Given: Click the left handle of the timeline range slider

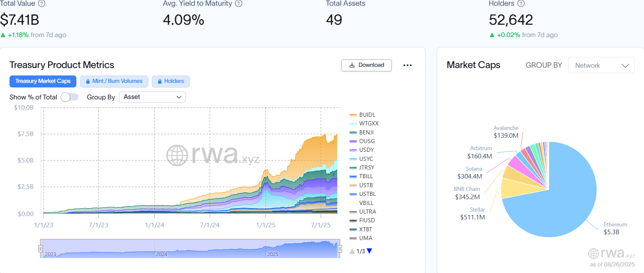Looking at the screenshot, I should tap(40, 249).
